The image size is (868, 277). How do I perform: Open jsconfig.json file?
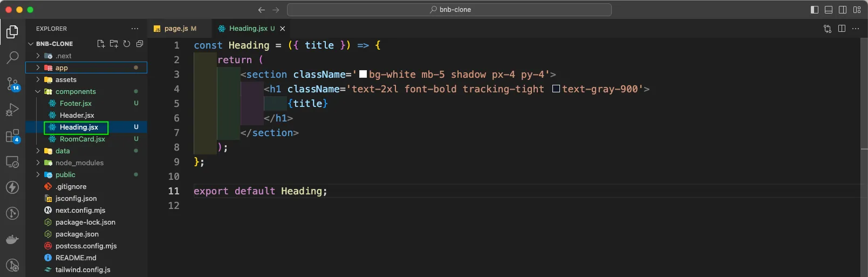76,198
